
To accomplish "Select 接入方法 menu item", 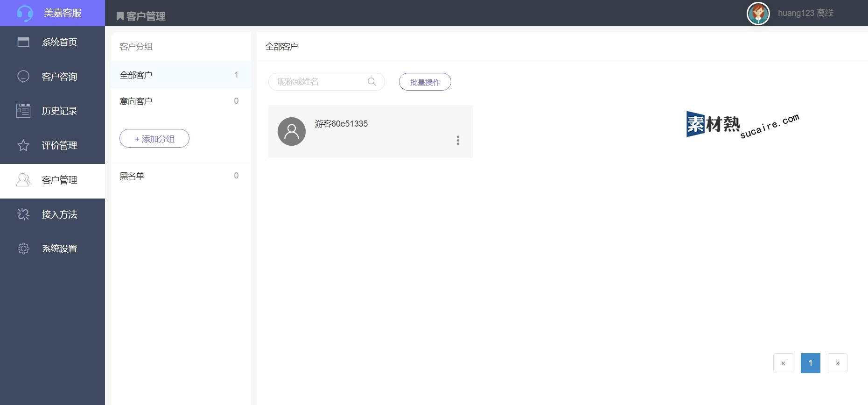I will pos(52,214).
